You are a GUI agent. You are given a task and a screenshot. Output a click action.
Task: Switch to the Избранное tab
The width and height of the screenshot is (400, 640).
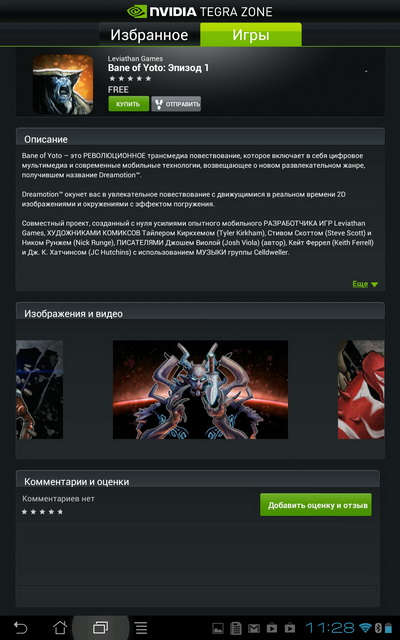pos(149,35)
